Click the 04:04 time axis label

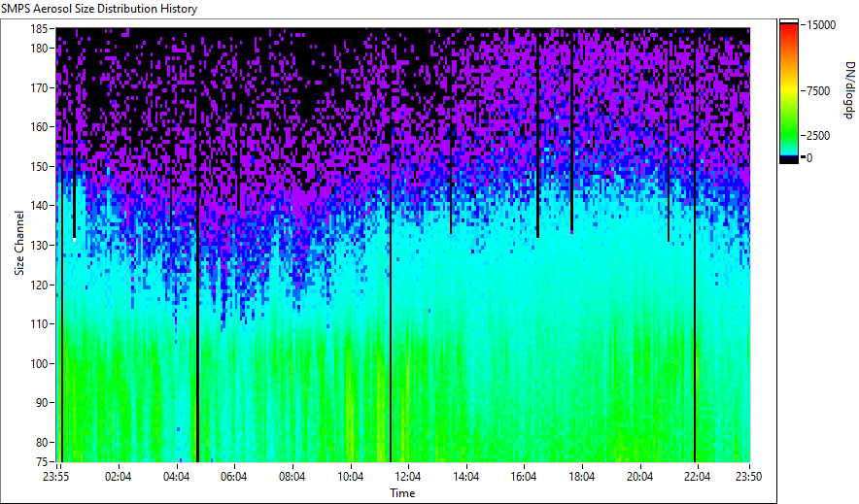click(x=176, y=477)
